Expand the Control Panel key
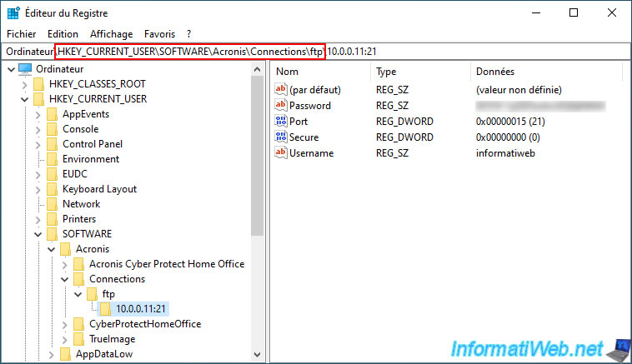The width and height of the screenshot is (632, 364). [38, 145]
